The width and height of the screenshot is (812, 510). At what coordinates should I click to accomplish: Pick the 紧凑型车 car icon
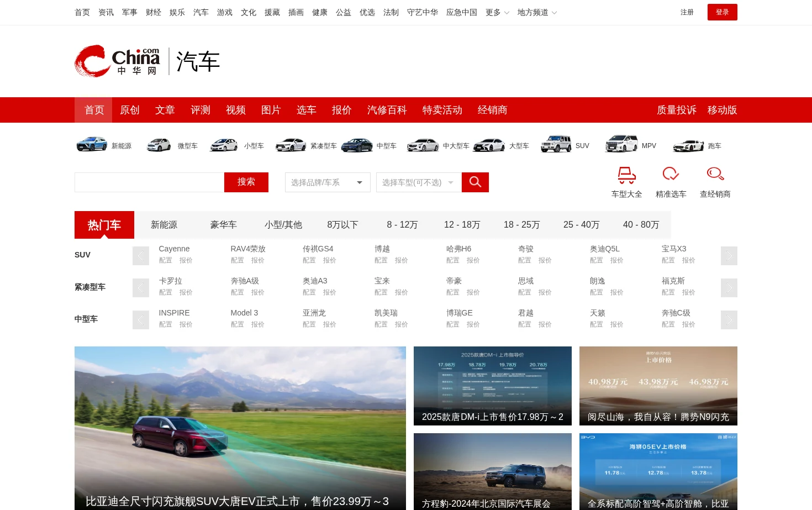[291, 145]
